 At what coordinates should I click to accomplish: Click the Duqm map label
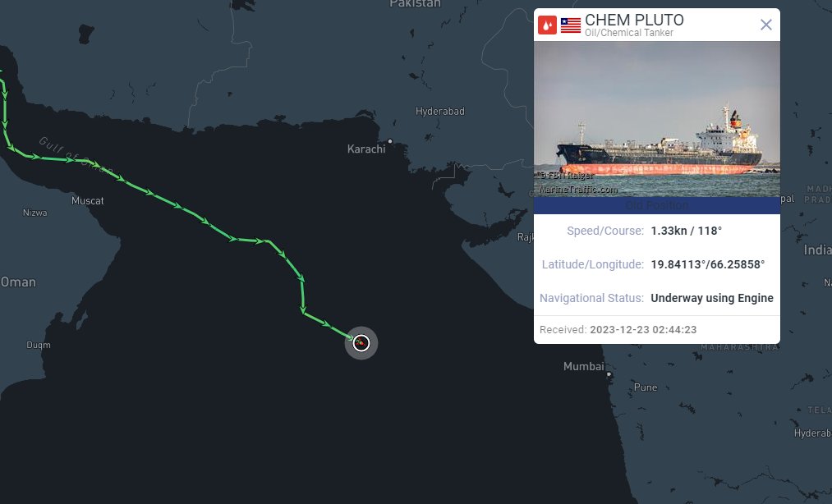pos(38,346)
